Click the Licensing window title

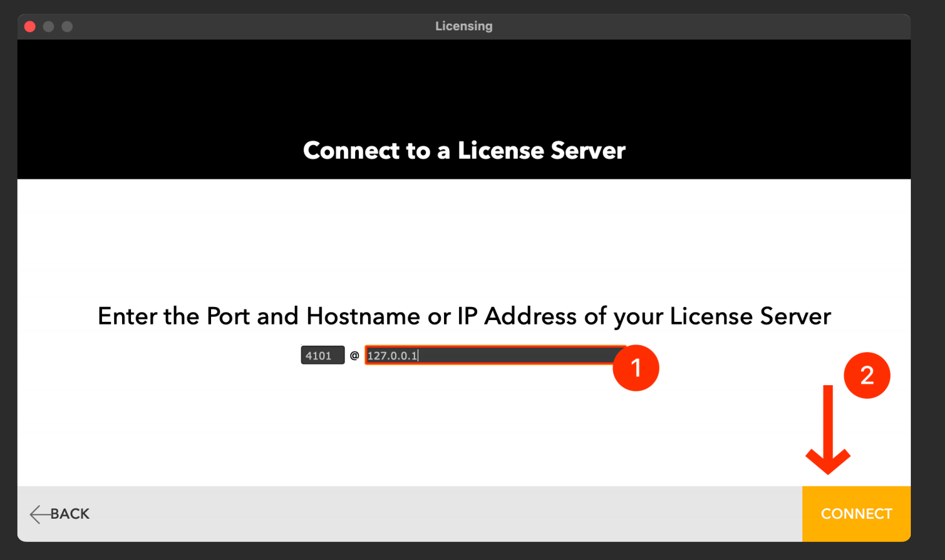[x=463, y=26]
